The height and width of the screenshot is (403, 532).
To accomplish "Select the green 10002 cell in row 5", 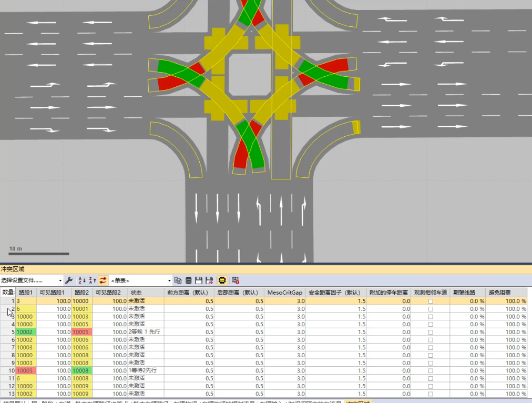I will tap(26, 332).
